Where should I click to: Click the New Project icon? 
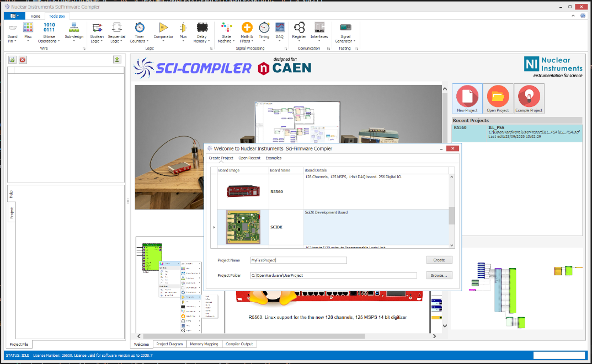(x=467, y=99)
